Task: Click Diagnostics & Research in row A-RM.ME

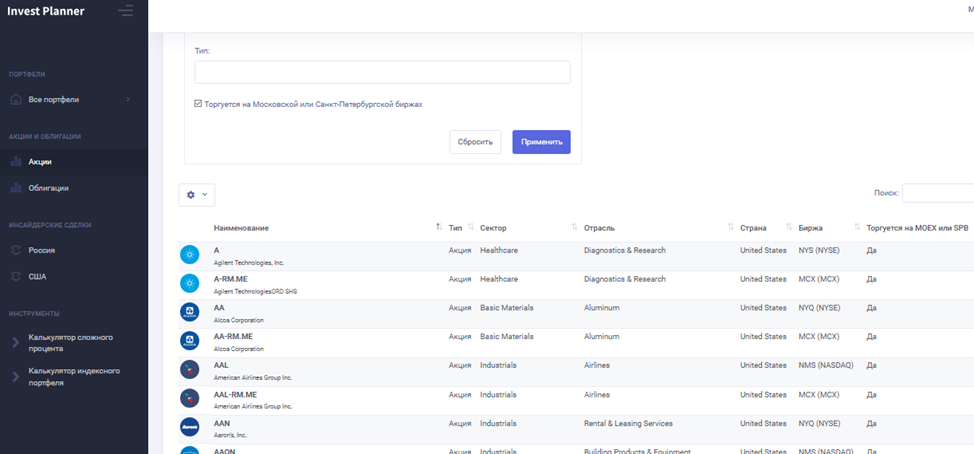Action: [x=625, y=279]
